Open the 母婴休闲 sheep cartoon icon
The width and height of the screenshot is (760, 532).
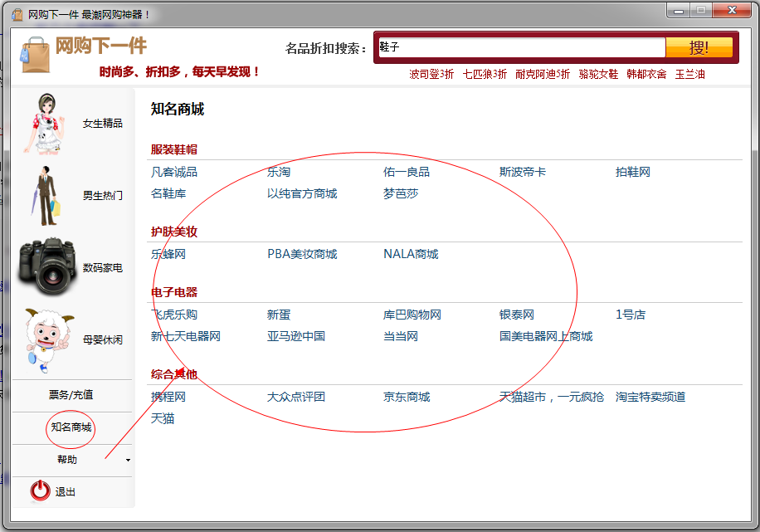48,339
